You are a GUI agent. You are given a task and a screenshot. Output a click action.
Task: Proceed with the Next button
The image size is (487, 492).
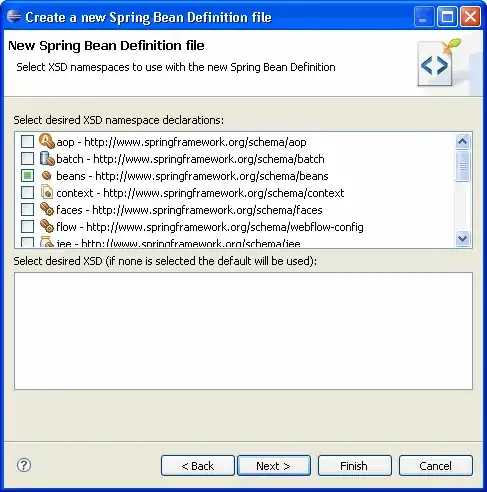click(x=274, y=465)
